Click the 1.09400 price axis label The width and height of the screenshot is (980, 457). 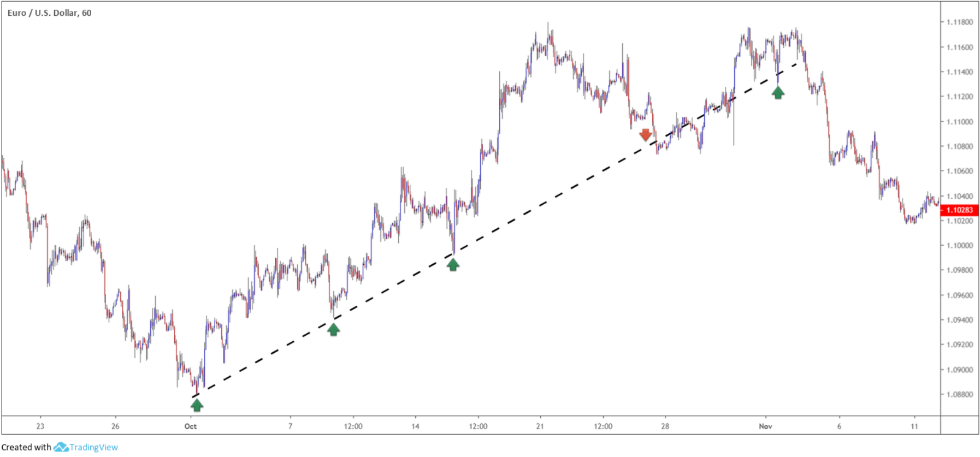click(x=960, y=319)
